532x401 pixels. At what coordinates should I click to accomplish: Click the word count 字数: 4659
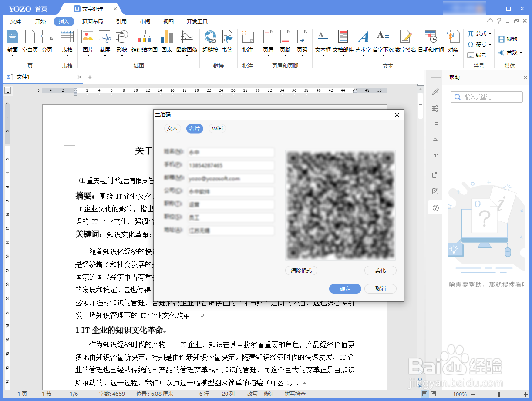pyautogui.click(x=112, y=394)
